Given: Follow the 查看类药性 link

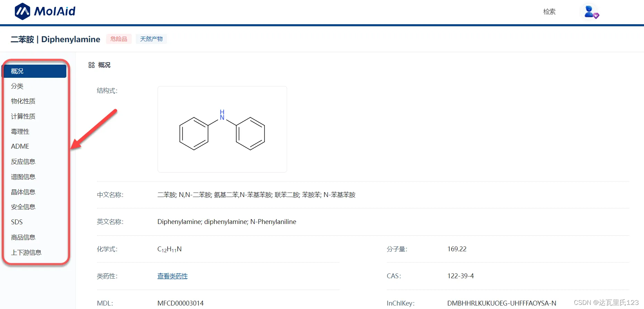Looking at the screenshot, I should [x=172, y=276].
